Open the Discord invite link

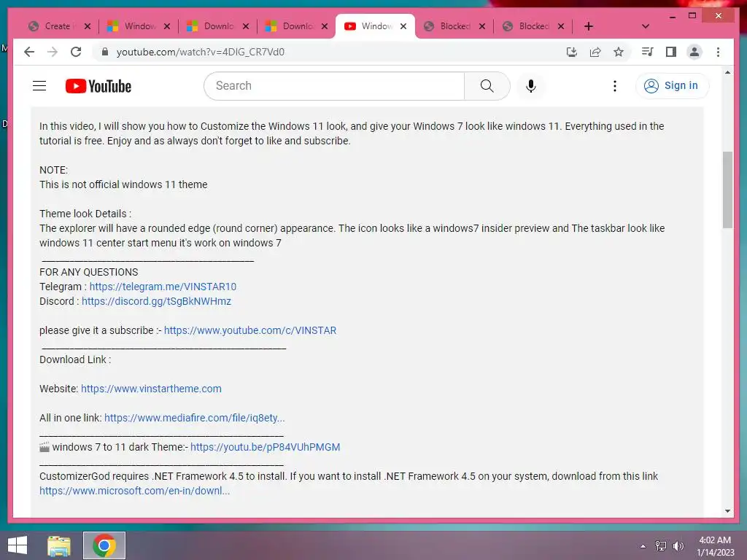[x=156, y=301]
